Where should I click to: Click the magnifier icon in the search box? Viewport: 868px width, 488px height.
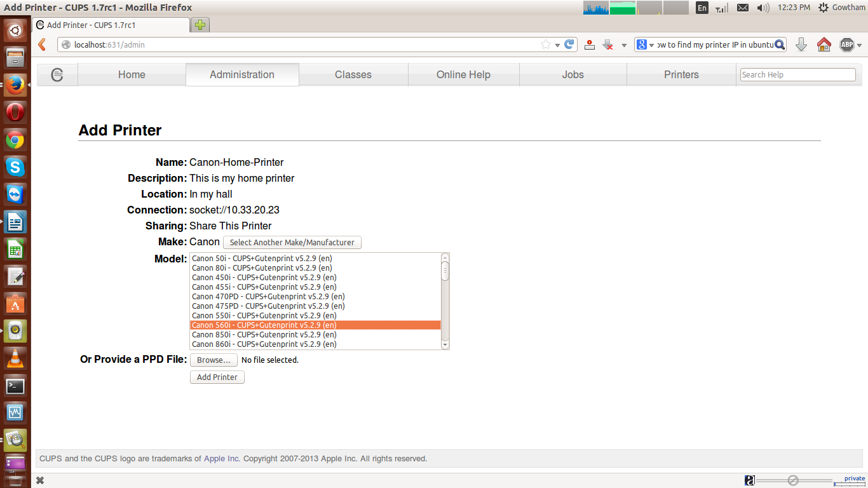[780, 44]
